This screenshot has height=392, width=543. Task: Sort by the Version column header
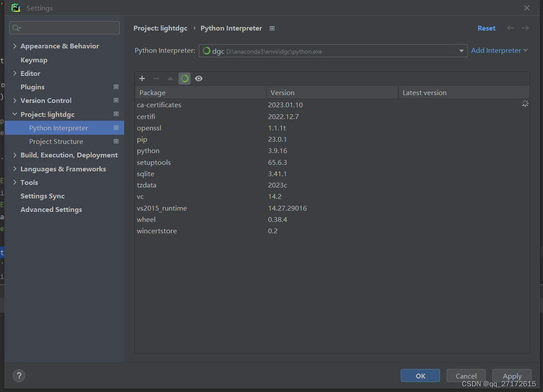(333, 92)
